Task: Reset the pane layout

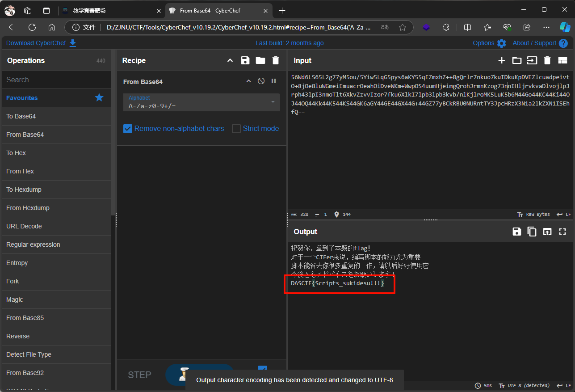Action: point(562,60)
